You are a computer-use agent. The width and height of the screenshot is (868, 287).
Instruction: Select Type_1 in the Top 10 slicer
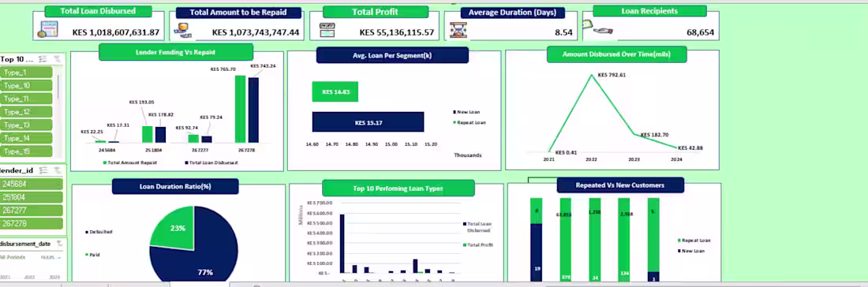(x=27, y=73)
